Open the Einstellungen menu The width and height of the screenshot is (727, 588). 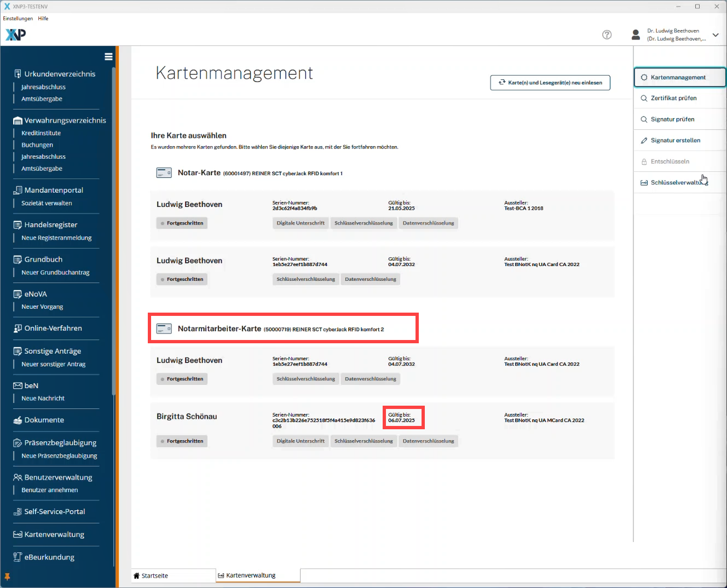(x=18, y=19)
